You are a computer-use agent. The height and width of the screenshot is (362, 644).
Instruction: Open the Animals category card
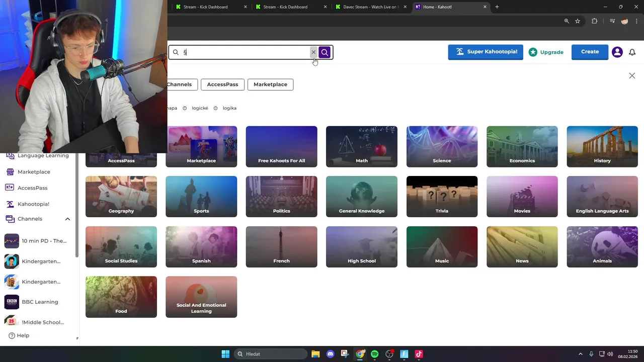[x=602, y=247]
